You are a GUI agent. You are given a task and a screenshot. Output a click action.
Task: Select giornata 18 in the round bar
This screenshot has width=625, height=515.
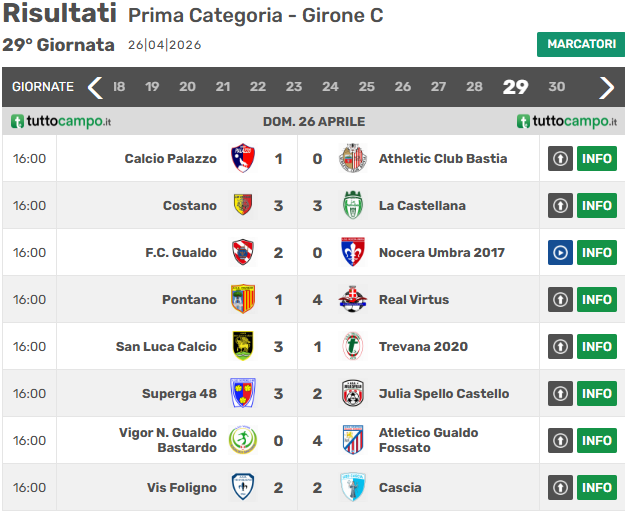pos(119,87)
